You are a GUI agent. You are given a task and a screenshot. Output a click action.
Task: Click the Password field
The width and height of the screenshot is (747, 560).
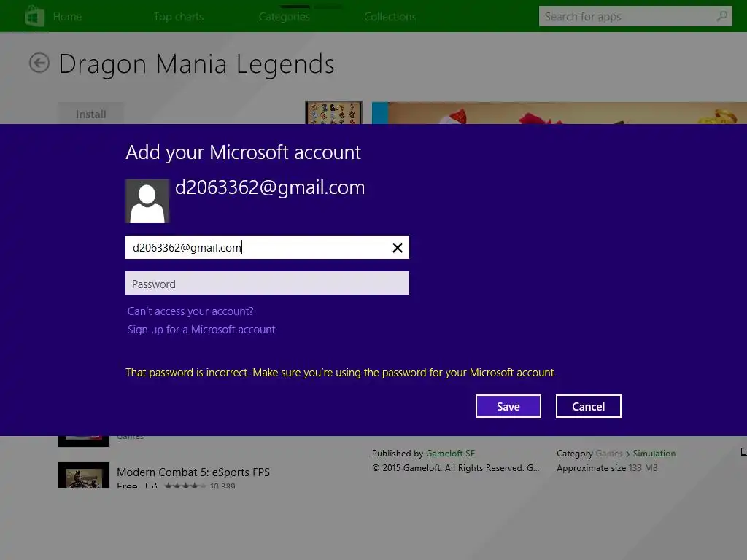click(x=267, y=284)
